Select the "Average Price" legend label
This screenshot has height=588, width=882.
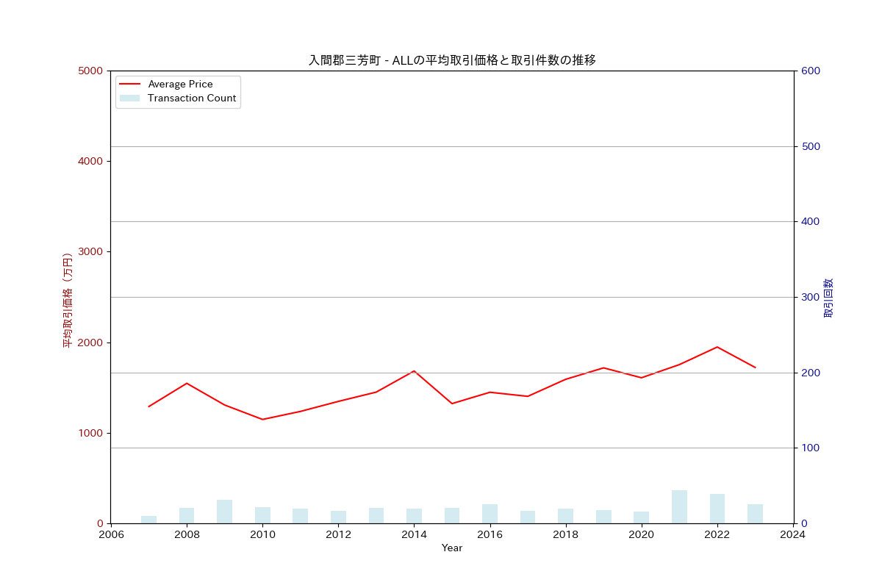[180, 85]
